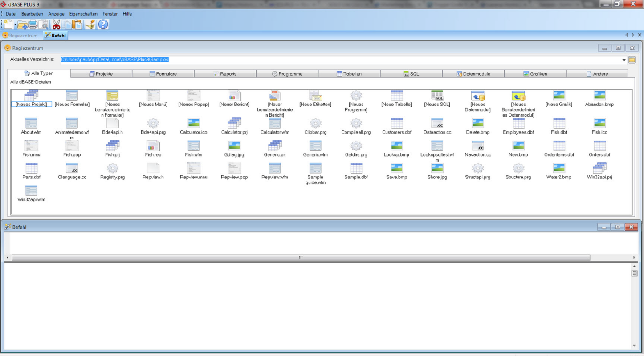Image resolution: width=644 pixels, height=356 pixels.
Task: Click the MDI tab strip right arrow
Action: [x=633, y=35]
